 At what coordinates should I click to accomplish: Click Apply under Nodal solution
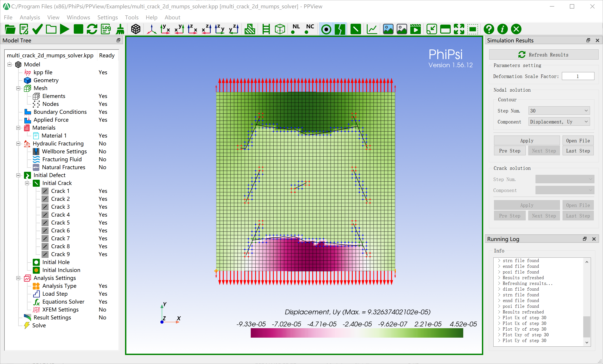(527, 140)
